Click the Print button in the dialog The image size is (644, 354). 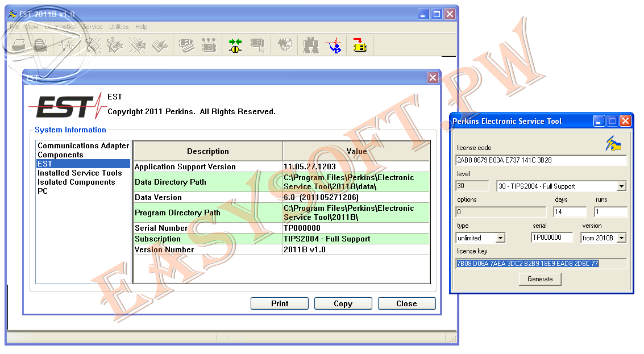280,303
